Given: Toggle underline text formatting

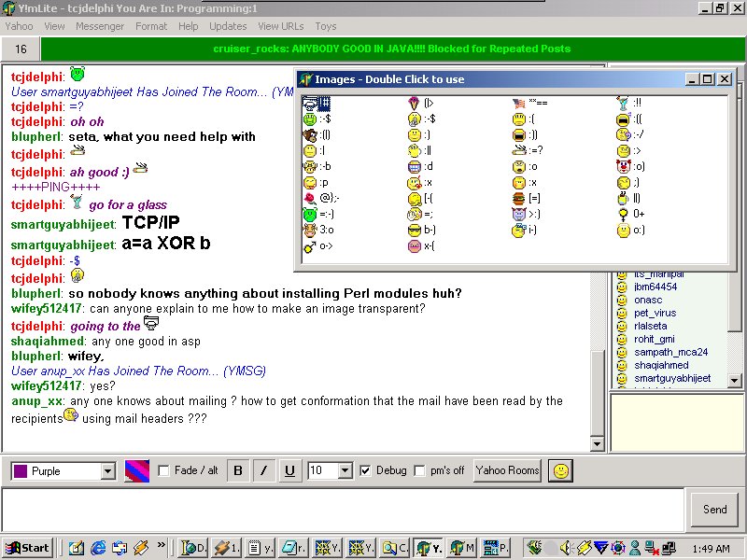Looking at the screenshot, I should pos(289,471).
